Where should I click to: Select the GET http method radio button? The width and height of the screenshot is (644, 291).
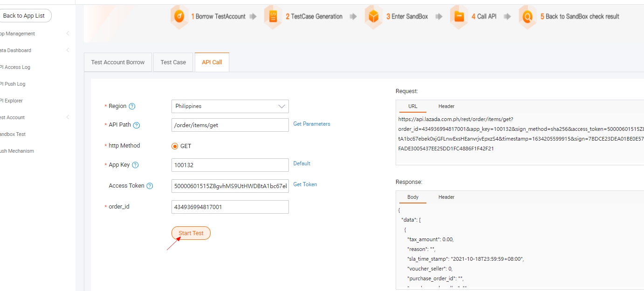pos(175,146)
